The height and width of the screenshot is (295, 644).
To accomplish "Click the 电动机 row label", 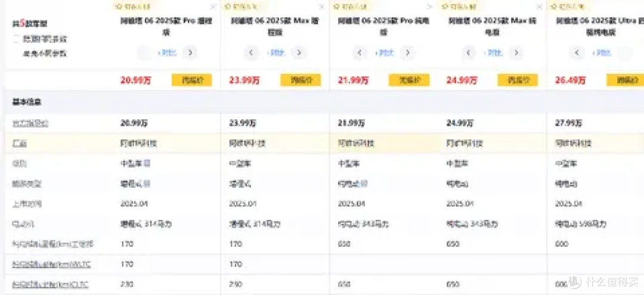I will click(x=23, y=224).
